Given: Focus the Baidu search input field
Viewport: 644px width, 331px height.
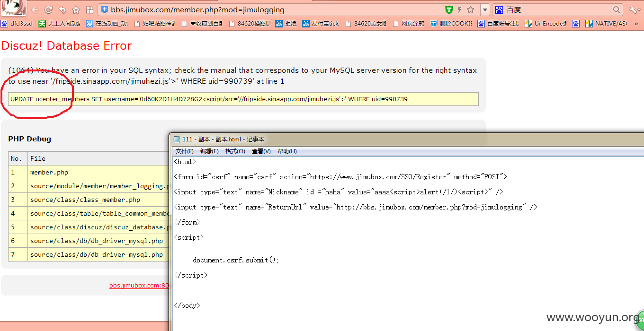Looking at the screenshot, I should point(558,9).
